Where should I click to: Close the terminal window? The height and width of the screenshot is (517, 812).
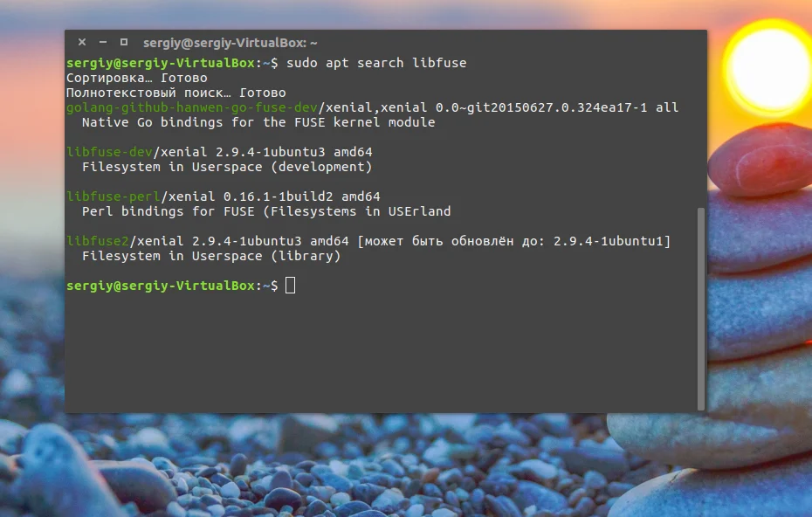tap(82, 42)
